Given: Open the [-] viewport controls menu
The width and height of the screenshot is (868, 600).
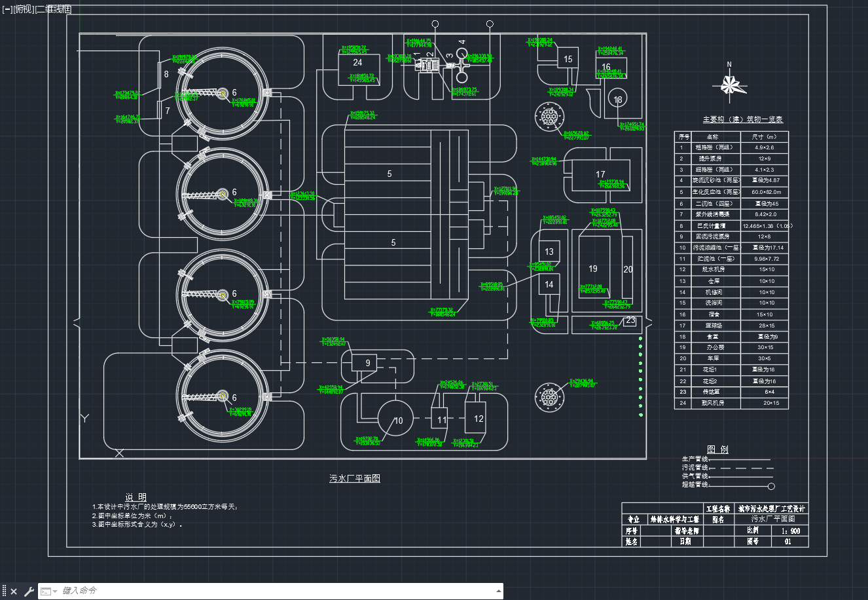Looking at the screenshot, I should tap(7, 9).
